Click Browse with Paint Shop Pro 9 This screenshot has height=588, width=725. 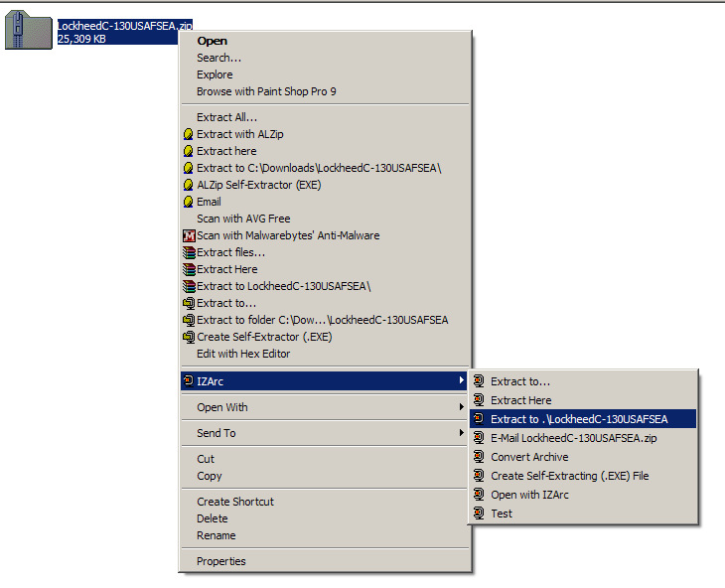pos(266,91)
